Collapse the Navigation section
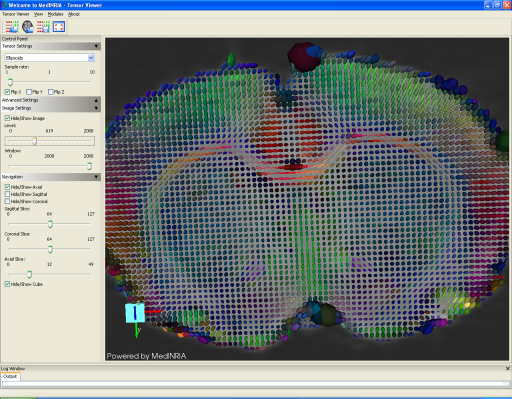The width and height of the screenshot is (512, 399). coord(96,177)
